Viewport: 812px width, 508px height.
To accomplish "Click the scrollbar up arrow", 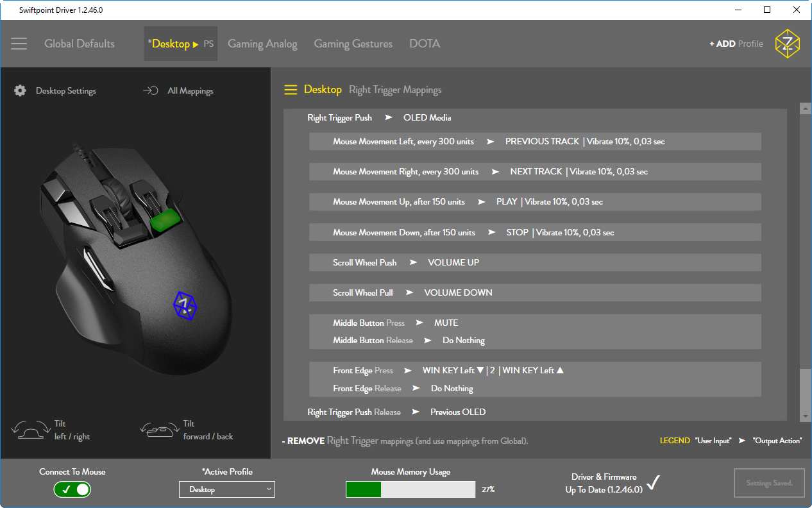I will (x=806, y=109).
